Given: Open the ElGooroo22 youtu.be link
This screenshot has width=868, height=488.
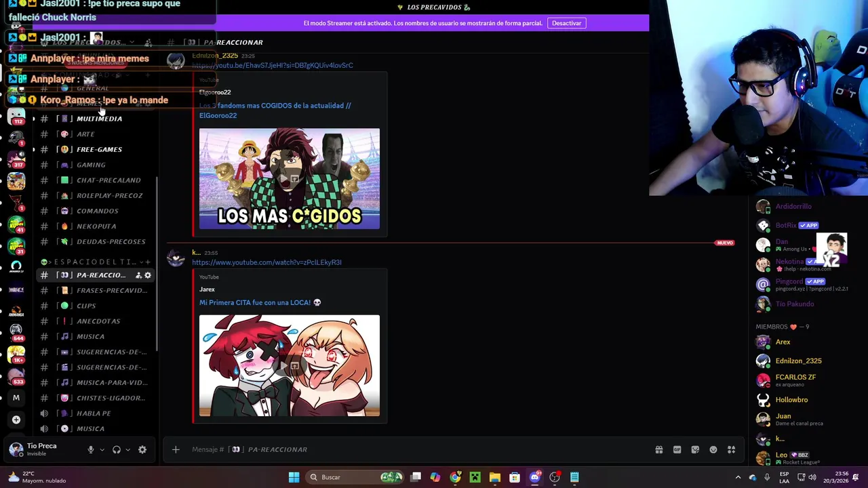Looking at the screenshot, I should 273,65.
